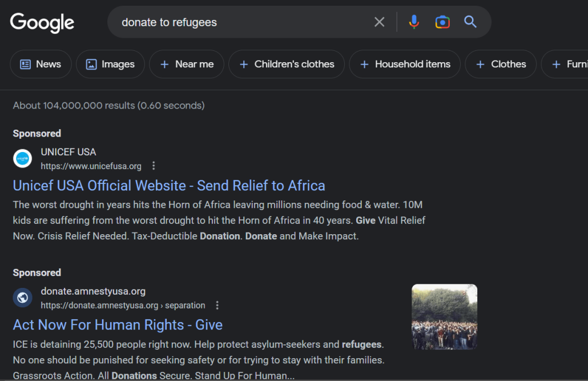
Task: Open the UNICEF USA favicon logo
Action: pos(22,159)
